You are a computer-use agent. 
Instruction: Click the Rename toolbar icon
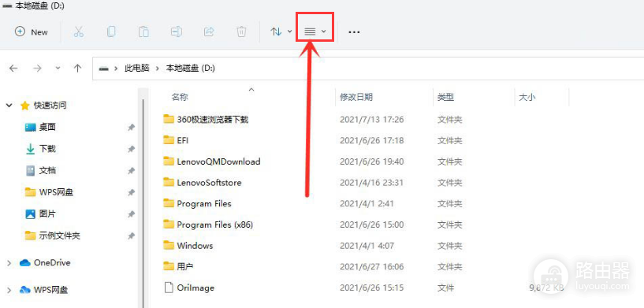click(x=177, y=32)
